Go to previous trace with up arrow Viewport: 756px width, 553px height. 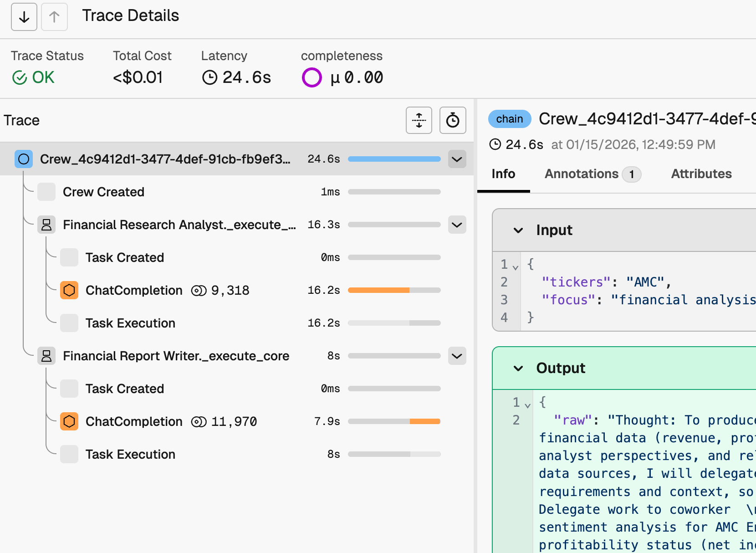[54, 17]
